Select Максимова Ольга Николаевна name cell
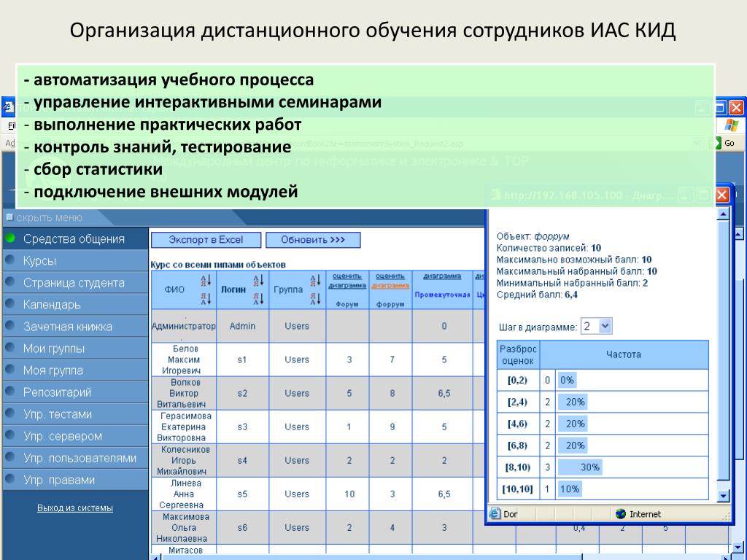 [x=184, y=528]
